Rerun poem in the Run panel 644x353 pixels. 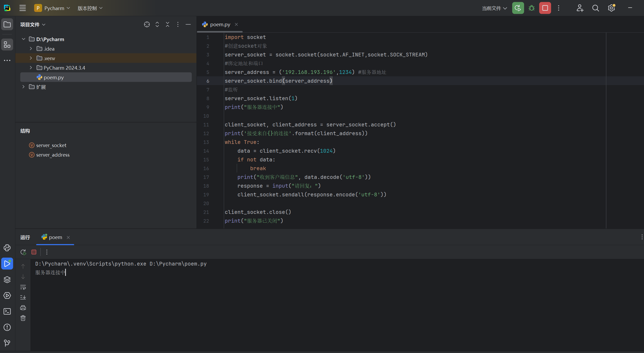pos(23,252)
